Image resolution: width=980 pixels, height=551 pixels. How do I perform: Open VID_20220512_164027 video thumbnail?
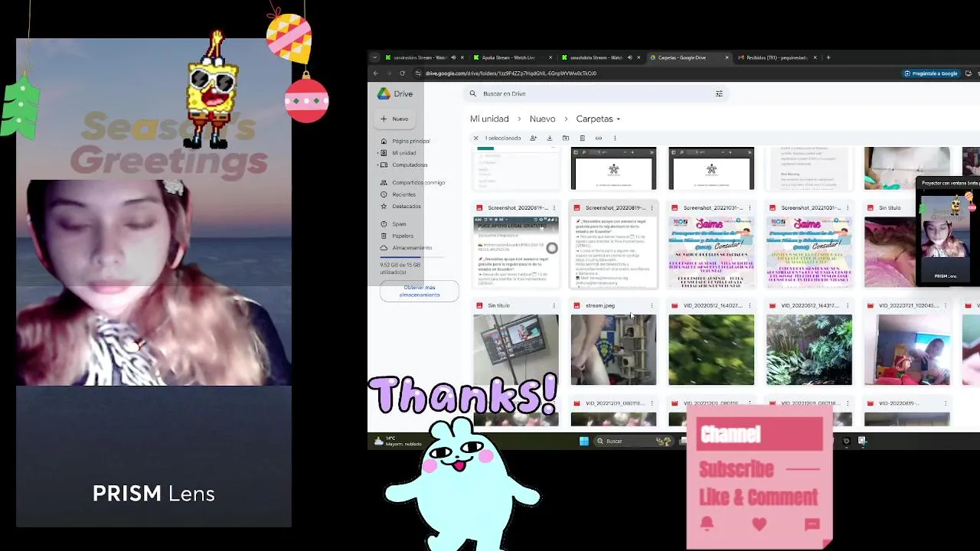coord(711,350)
